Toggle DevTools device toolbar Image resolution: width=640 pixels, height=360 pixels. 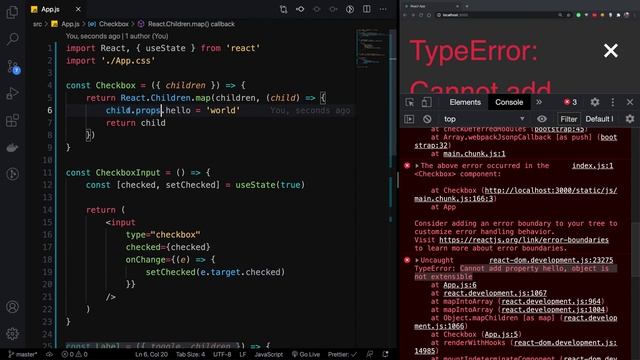426,102
